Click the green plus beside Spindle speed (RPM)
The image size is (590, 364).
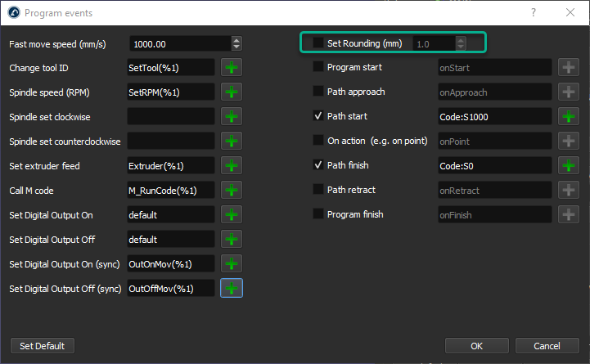coord(232,92)
